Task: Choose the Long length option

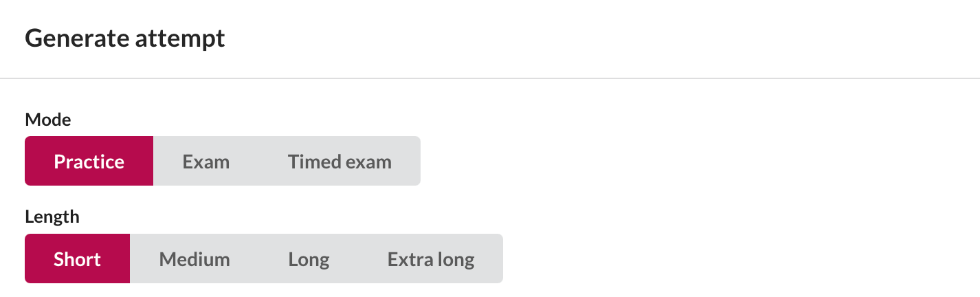Action: [309, 259]
